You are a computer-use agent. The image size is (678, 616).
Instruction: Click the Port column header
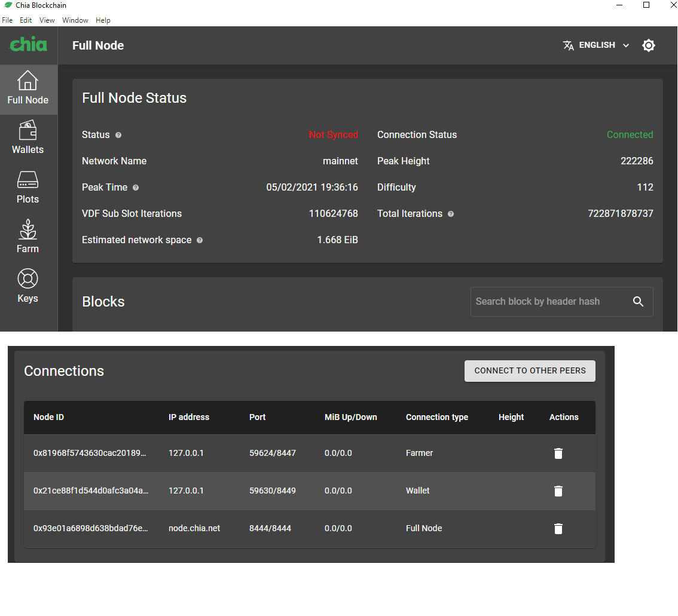(x=257, y=417)
